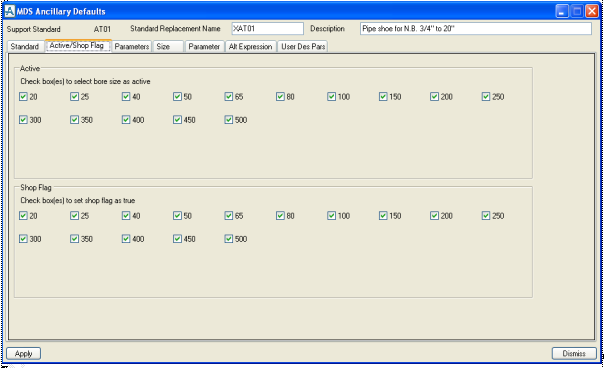This screenshot has height=368, width=604.
Task: Toggle Shop Flag 300 checkbox
Action: [23, 239]
